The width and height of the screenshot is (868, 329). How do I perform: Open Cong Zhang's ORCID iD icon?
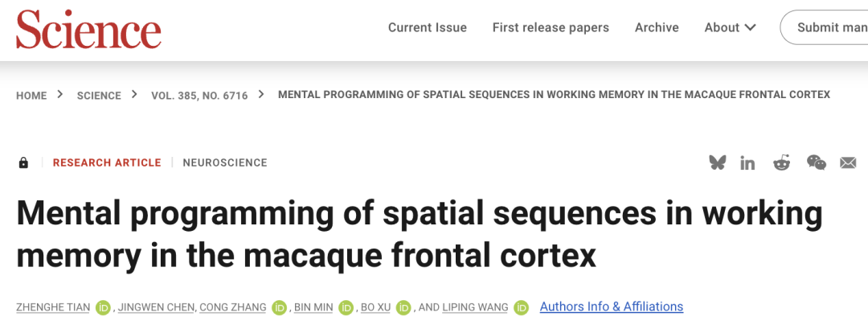[x=279, y=307]
